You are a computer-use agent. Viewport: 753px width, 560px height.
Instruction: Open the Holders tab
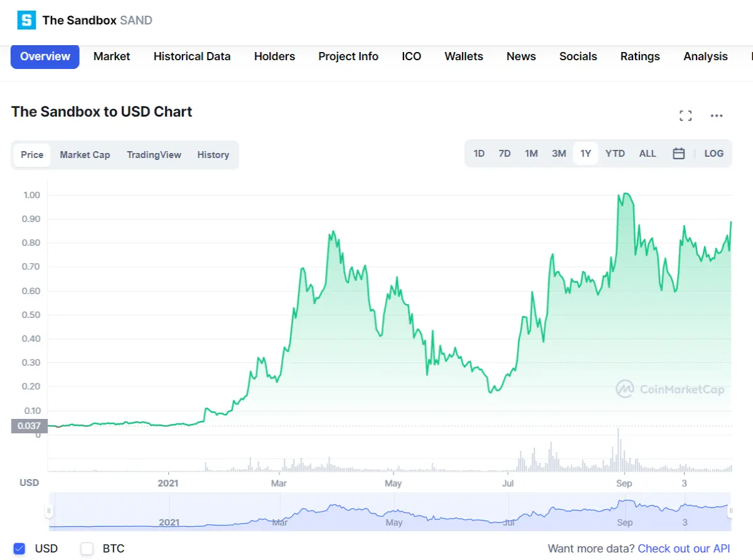(x=274, y=56)
